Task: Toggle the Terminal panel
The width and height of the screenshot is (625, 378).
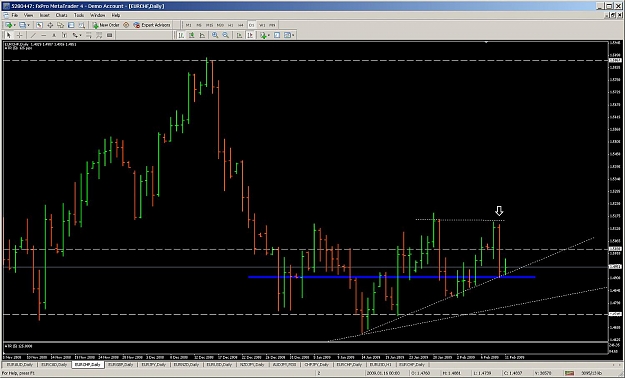Action: [71, 25]
